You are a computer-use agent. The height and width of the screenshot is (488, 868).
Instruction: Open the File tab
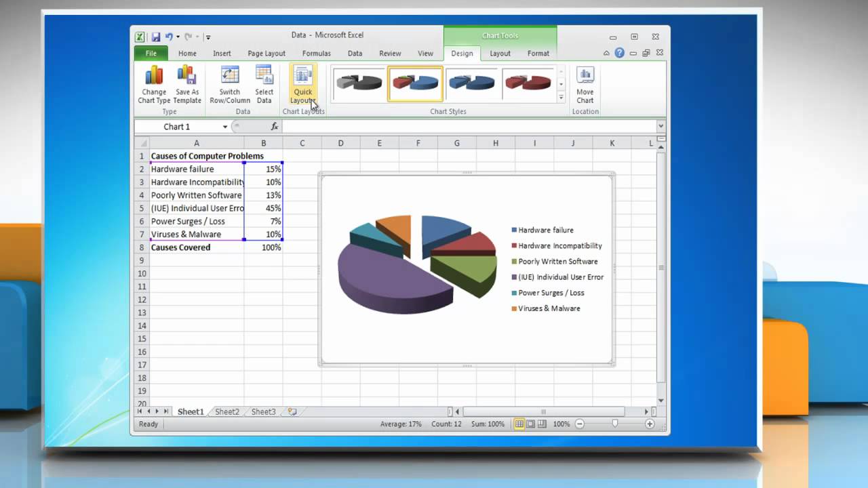point(151,54)
